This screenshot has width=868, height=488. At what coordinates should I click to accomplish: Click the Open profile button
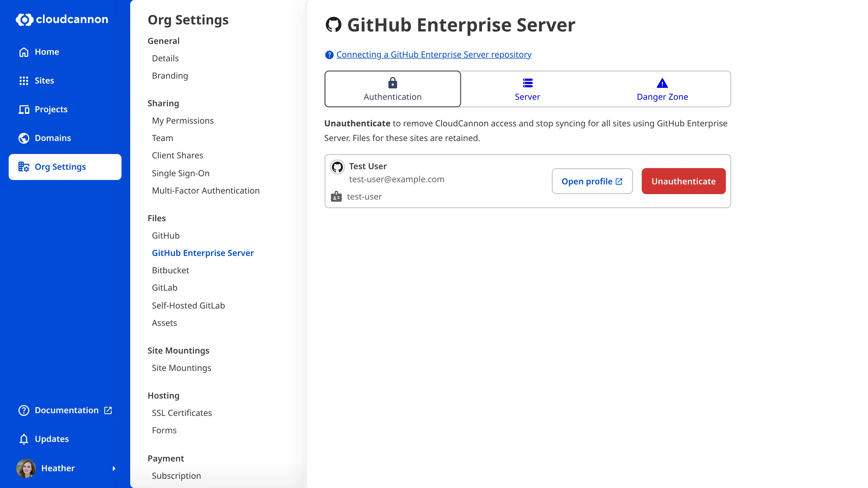[x=592, y=181]
